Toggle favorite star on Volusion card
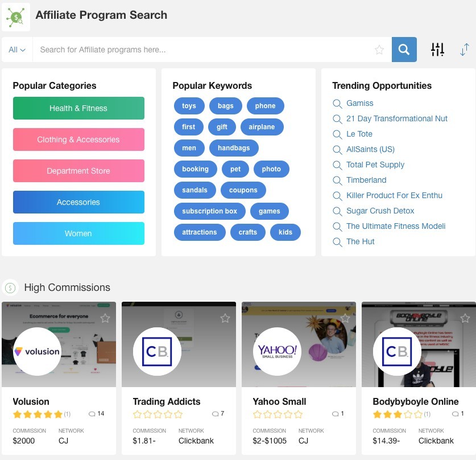476x460 pixels. pyautogui.click(x=105, y=318)
